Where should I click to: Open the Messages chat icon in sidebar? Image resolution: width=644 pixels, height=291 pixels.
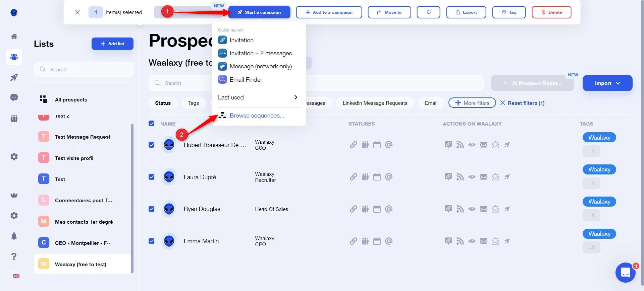pyautogui.click(x=14, y=98)
